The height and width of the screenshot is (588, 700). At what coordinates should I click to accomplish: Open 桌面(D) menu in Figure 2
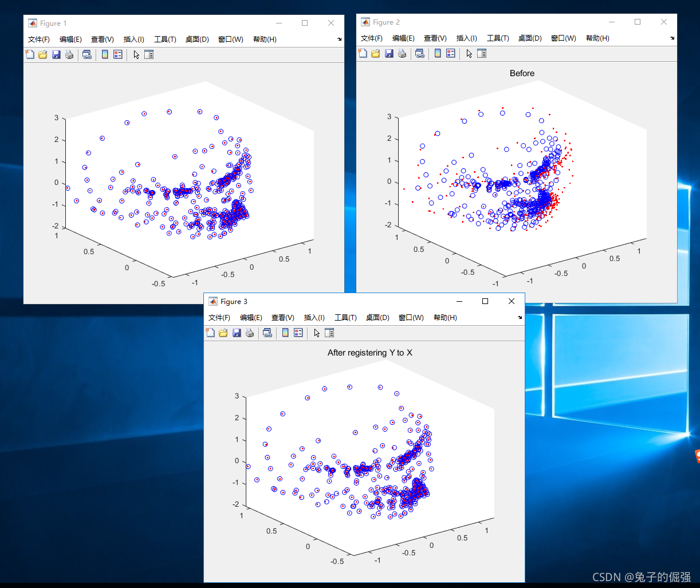(x=530, y=38)
